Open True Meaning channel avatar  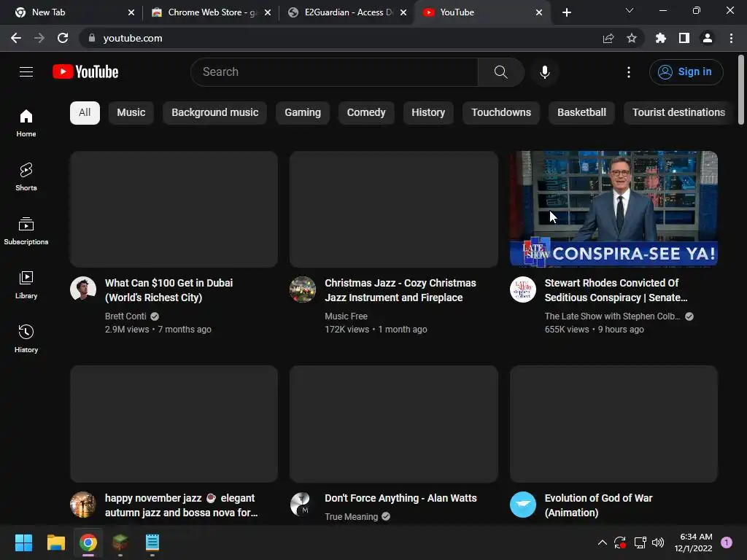tap(303, 505)
